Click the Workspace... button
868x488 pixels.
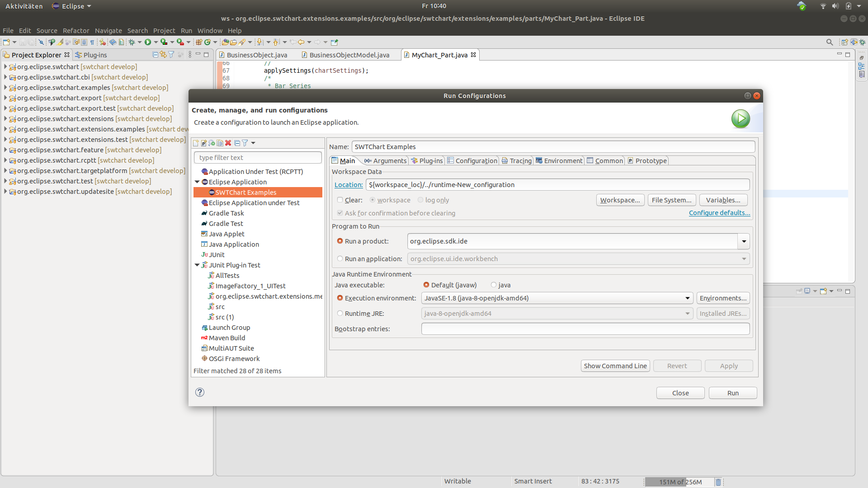click(x=620, y=200)
